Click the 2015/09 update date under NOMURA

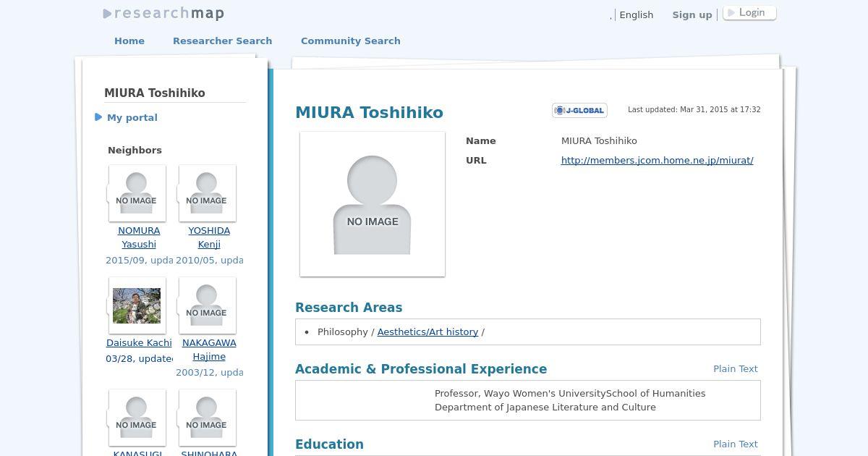pos(139,260)
